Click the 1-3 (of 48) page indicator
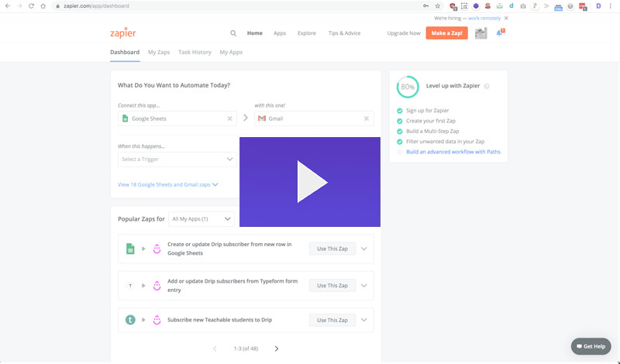The image size is (620, 364). tap(246, 349)
